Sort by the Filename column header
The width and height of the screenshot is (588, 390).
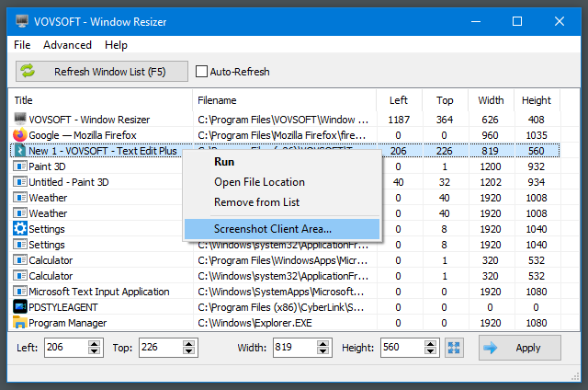[284, 100]
